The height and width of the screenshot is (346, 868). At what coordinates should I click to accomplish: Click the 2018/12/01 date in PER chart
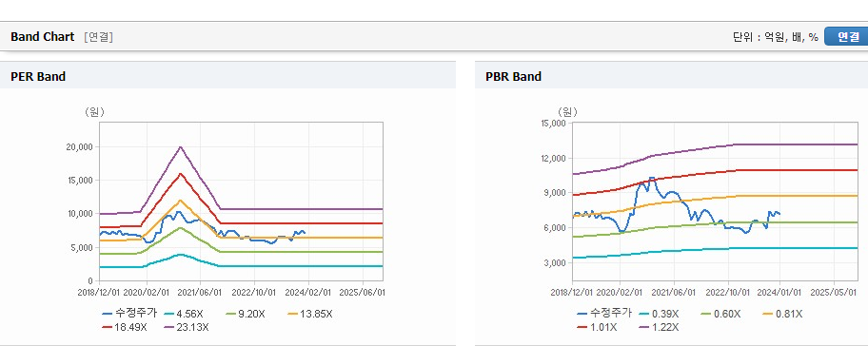[x=98, y=292]
